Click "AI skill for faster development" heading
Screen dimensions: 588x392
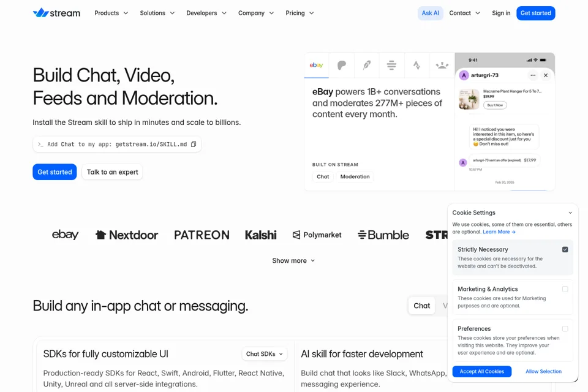point(362,354)
